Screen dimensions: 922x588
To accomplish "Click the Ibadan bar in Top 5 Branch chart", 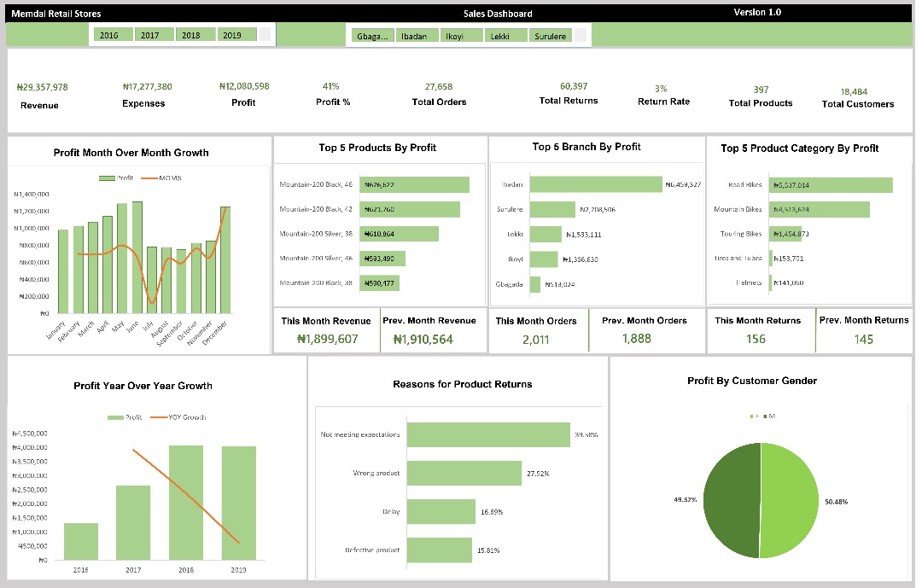I will (595, 184).
